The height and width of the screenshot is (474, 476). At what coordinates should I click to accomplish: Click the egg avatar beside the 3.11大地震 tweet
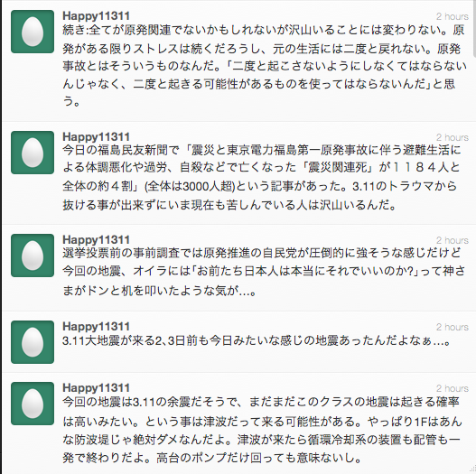[x=33, y=342]
